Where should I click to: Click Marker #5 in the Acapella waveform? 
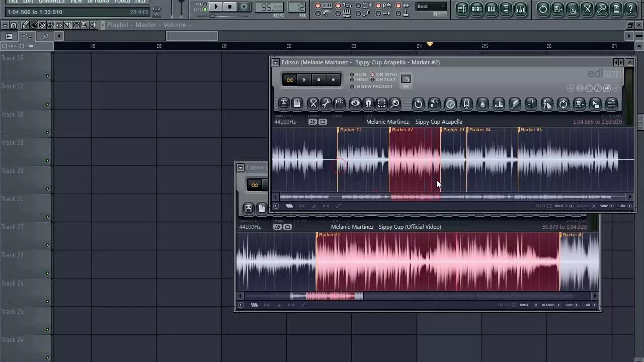[x=530, y=130]
